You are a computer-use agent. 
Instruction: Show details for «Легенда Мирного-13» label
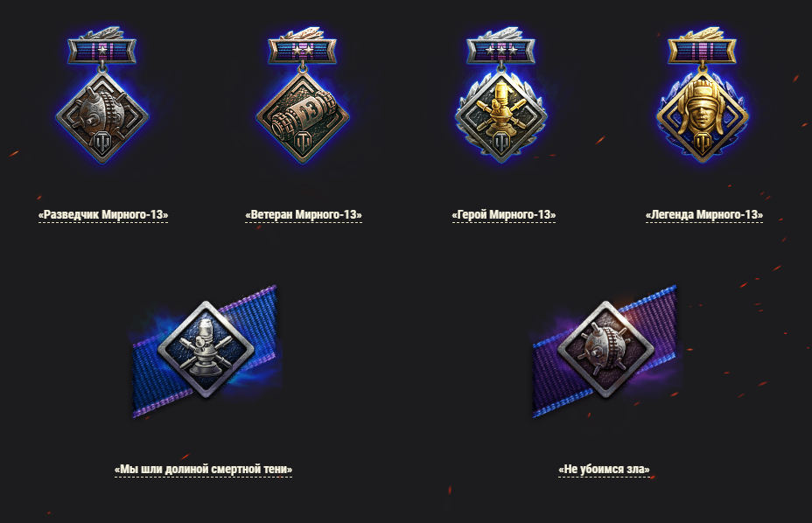[x=704, y=215]
